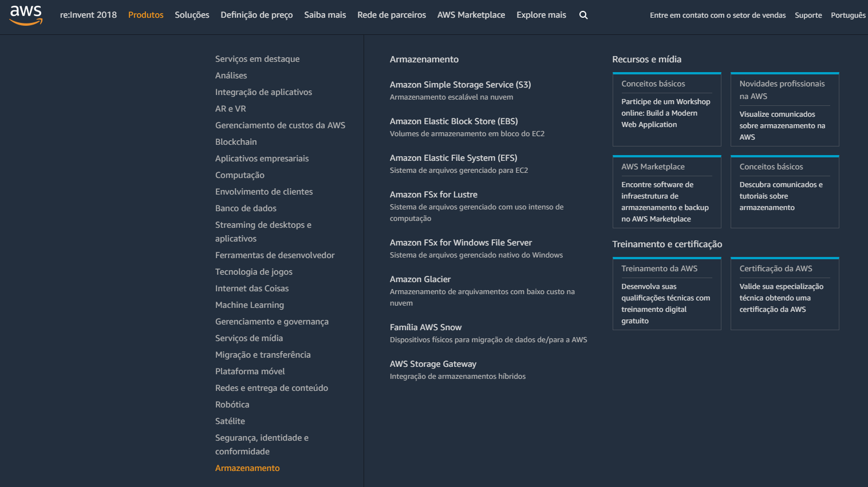Open the Explore mais menu
This screenshot has width=868, height=487.
[541, 15]
